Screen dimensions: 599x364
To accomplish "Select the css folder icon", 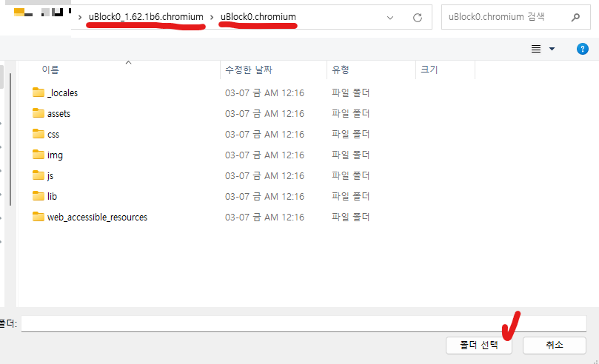I will (x=39, y=134).
